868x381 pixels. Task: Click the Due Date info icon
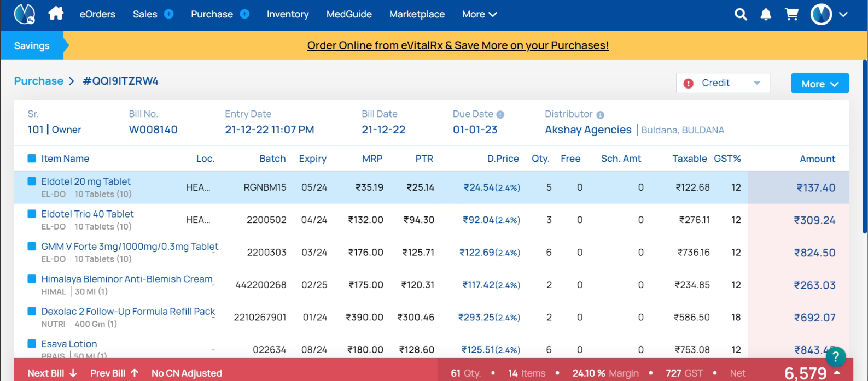click(x=500, y=115)
